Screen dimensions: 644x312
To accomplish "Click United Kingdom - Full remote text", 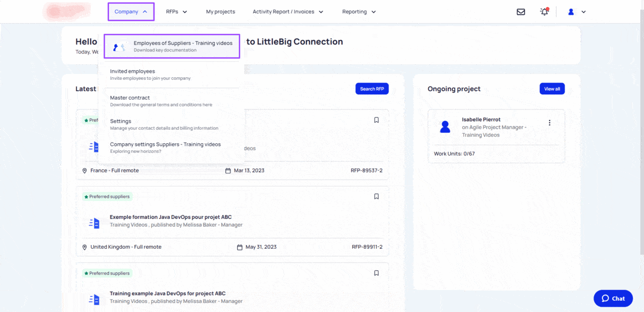I will point(126,247).
